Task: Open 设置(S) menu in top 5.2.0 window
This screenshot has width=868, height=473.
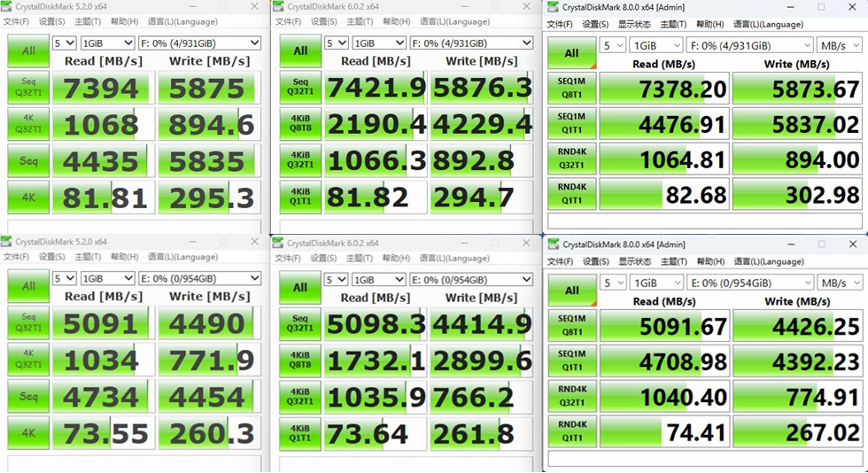Action: (51, 21)
